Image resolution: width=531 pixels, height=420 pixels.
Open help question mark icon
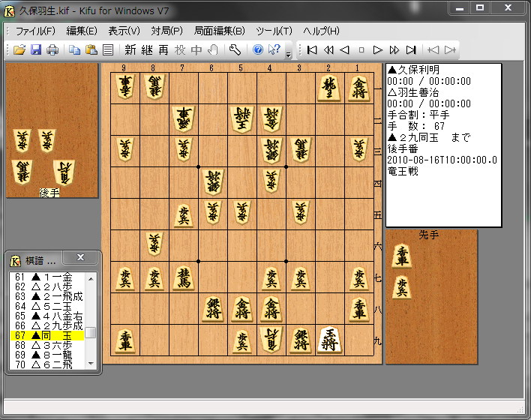pyautogui.click(x=258, y=50)
